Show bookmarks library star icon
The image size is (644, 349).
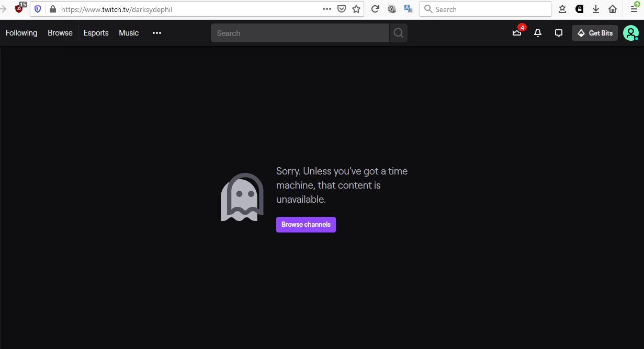pos(562,9)
